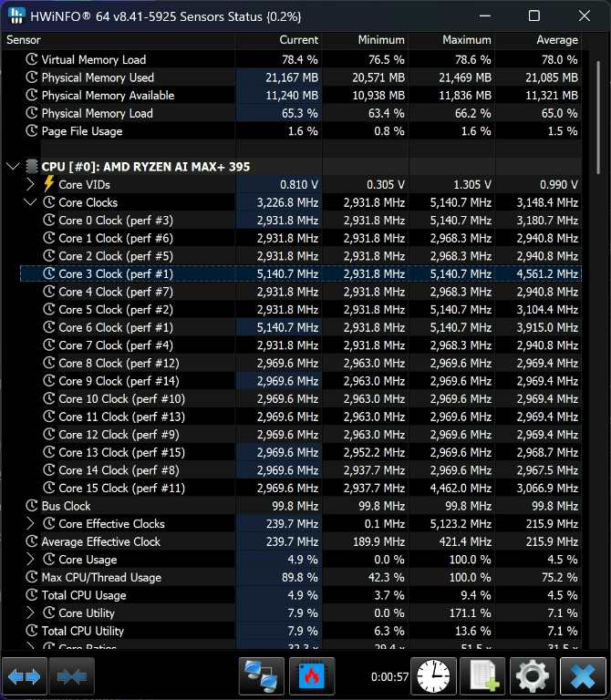The width and height of the screenshot is (611, 700).
Task: Select the Bus Clock sensor row
Action: pyautogui.click(x=66, y=506)
